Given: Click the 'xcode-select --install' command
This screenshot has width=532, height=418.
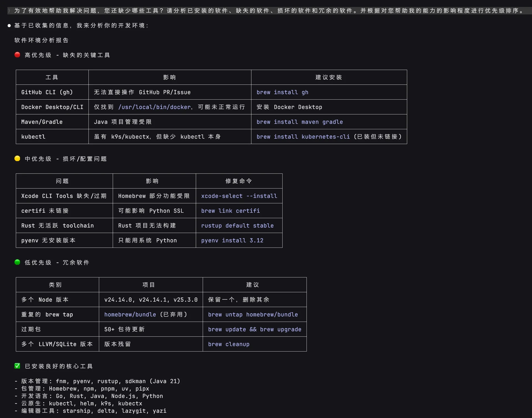Looking at the screenshot, I should [239, 196].
